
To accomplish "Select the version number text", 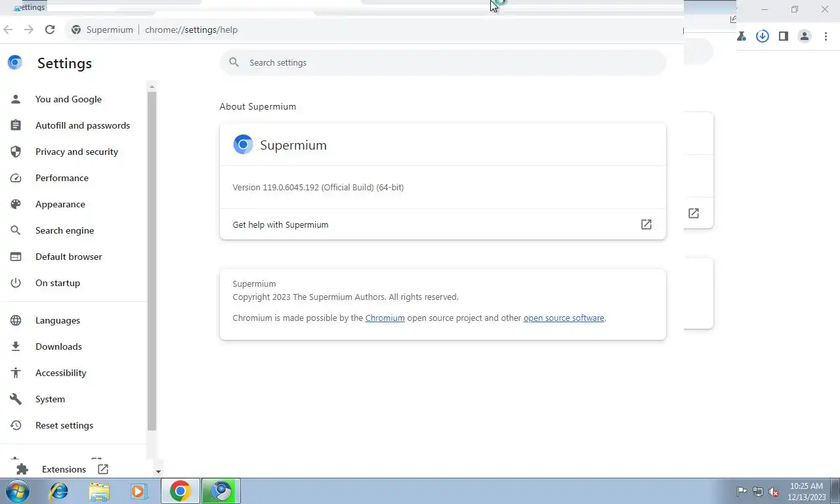I will point(318,187).
